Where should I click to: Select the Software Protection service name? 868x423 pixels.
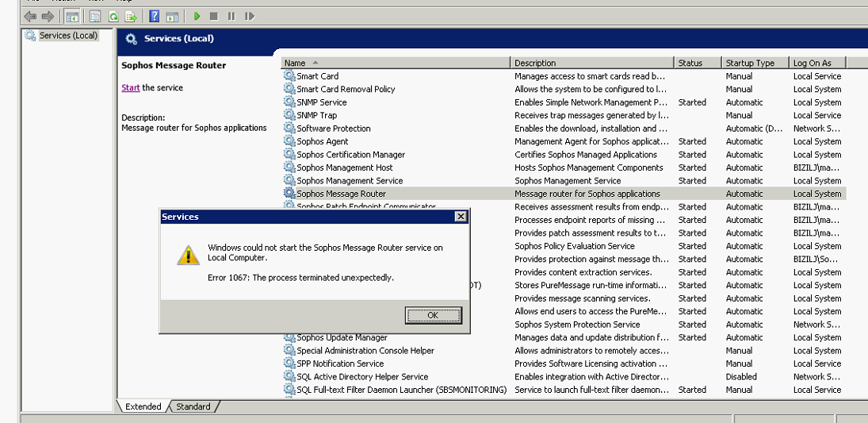tap(334, 128)
